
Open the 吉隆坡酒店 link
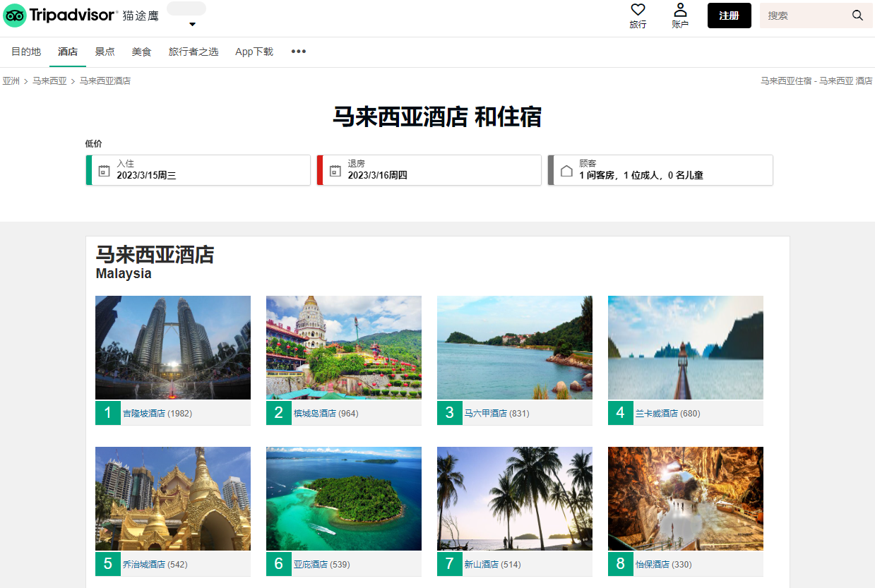(143, 414)
